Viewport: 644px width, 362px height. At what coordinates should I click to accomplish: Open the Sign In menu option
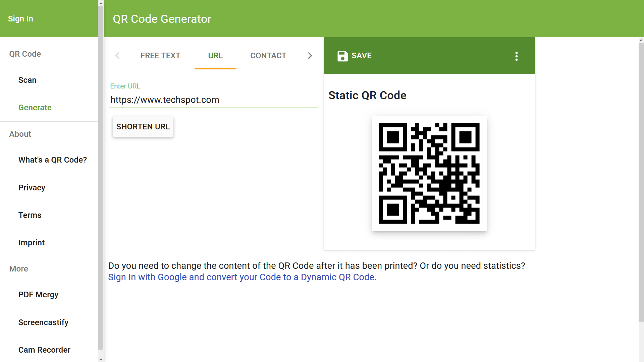pos(21,18)
